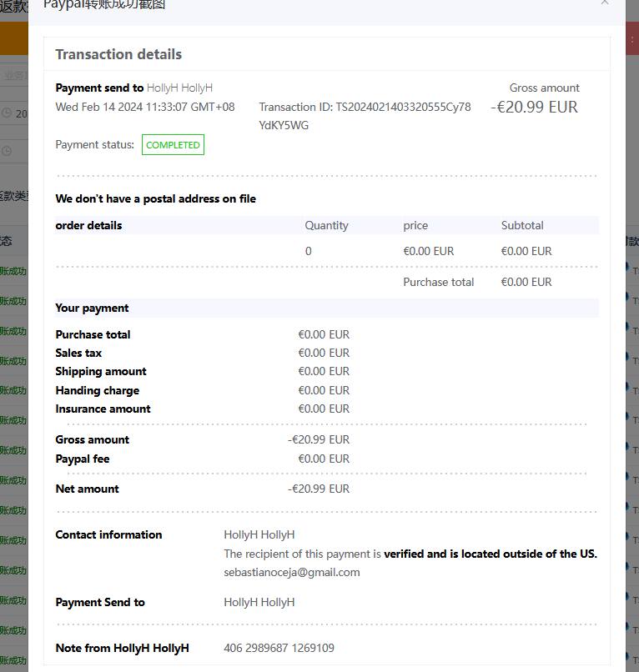This screenshot has width=639, height=672.
Task: Click the Sales tax label
Action: coord(78,353)
